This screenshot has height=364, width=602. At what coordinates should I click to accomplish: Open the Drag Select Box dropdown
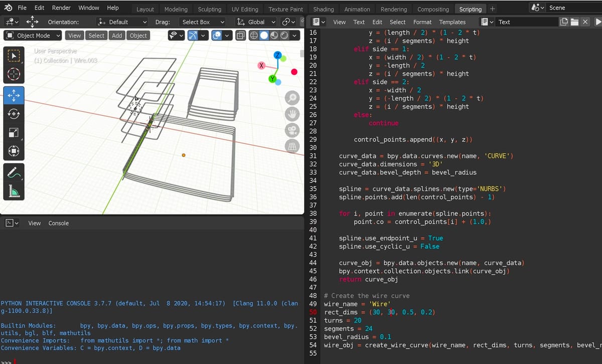(202, 22)
